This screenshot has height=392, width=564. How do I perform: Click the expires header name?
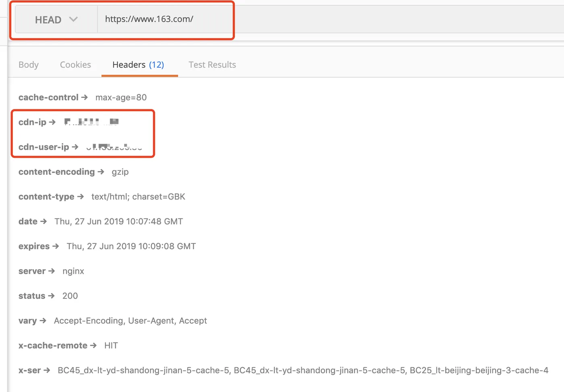[34, 246]
